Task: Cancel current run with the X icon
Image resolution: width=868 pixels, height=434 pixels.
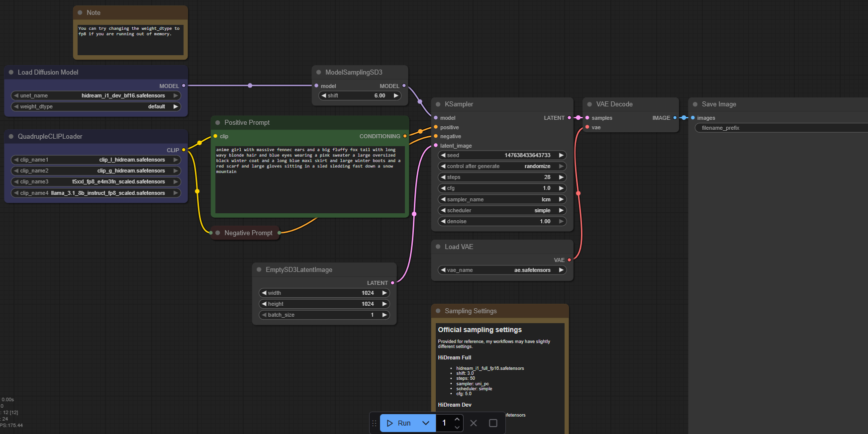Action: (x=474, y=423)
